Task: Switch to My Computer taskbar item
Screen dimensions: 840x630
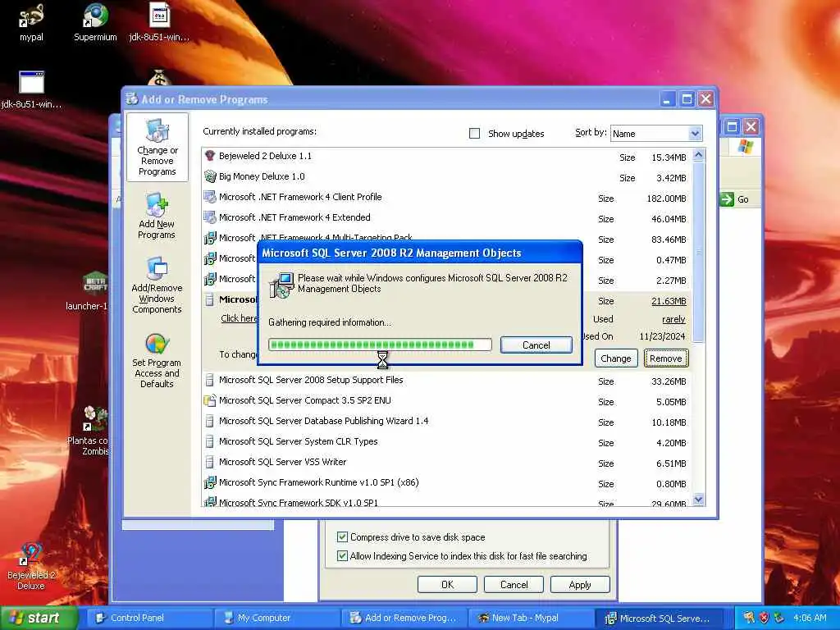Action: (276, 618)
